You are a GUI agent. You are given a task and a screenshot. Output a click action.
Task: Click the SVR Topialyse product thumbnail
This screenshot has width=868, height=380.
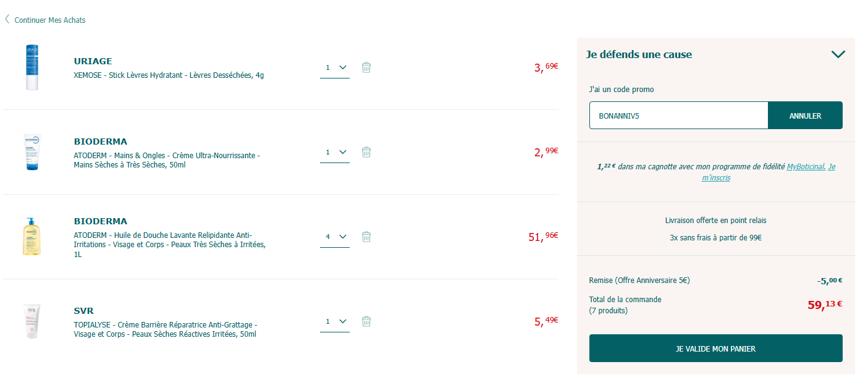32,321
